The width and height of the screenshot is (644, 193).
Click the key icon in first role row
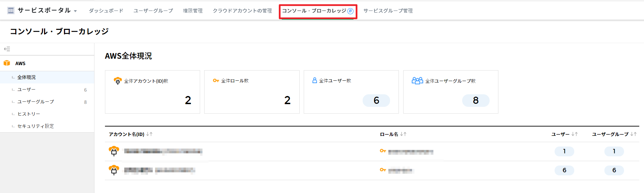(x=383, y=151)
